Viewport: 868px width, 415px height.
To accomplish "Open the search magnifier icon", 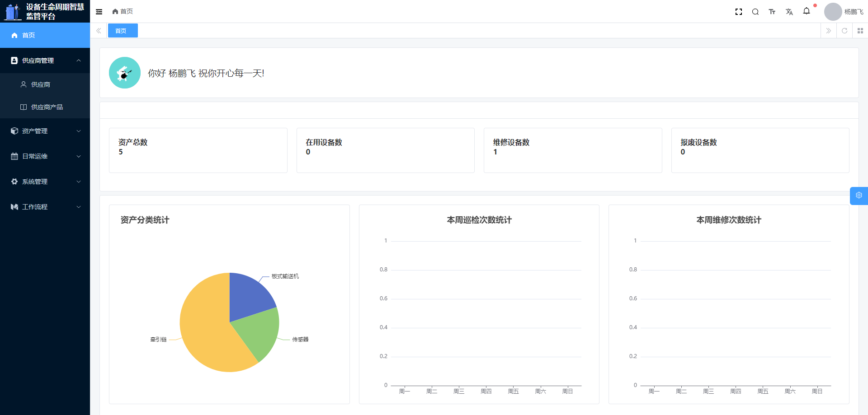I will (x=755, y=12).
